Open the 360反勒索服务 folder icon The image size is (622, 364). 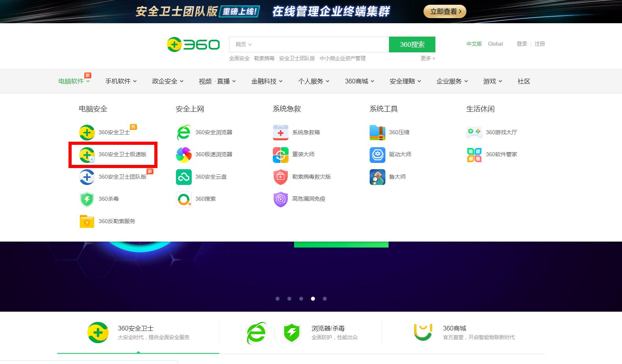coord(87,222)
